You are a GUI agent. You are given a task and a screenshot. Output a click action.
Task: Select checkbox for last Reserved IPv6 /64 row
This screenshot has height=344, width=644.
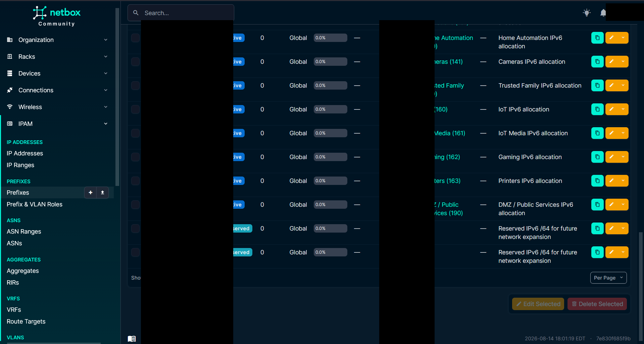coord(135,252)
